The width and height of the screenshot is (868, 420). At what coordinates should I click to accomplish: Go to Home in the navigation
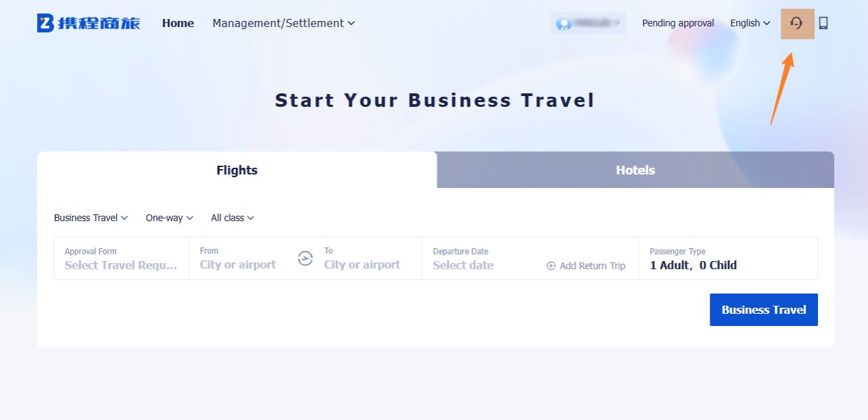click(x=178, y=23)
